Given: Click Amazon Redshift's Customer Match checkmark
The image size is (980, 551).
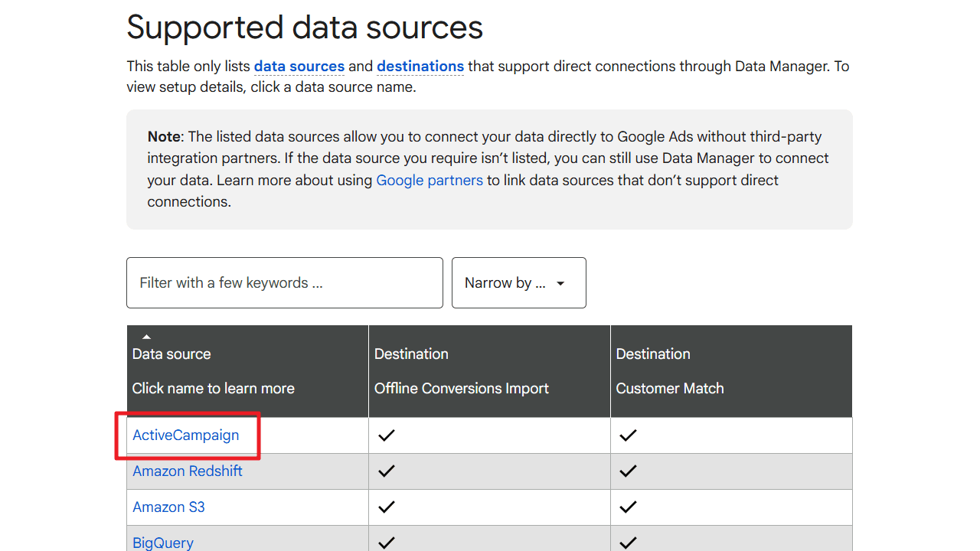Looking at the screenshot, I should click(628, 471).
